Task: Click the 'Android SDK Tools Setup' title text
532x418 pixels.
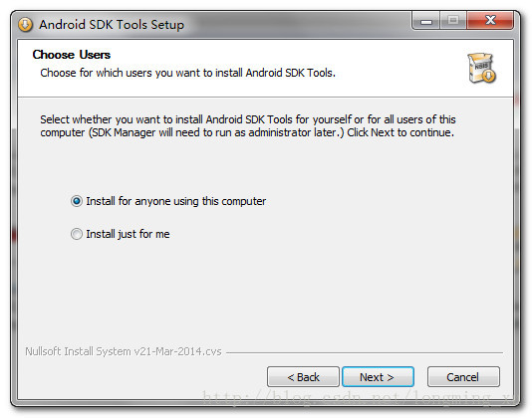Action: pos(112,25)
